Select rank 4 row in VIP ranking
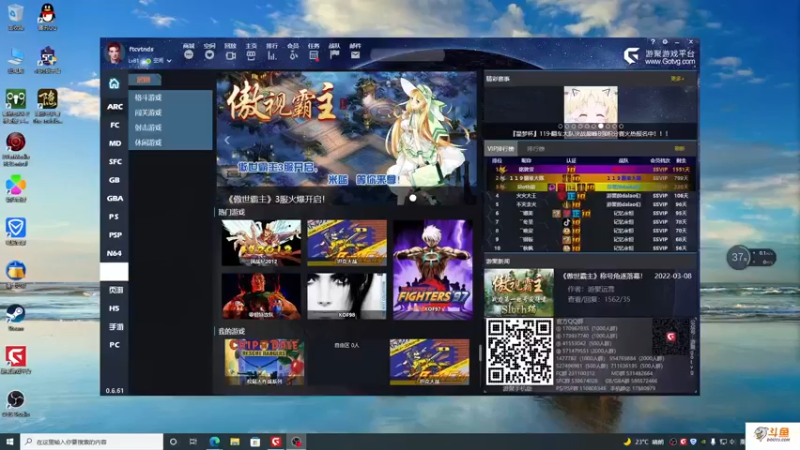 pos(590,195)
